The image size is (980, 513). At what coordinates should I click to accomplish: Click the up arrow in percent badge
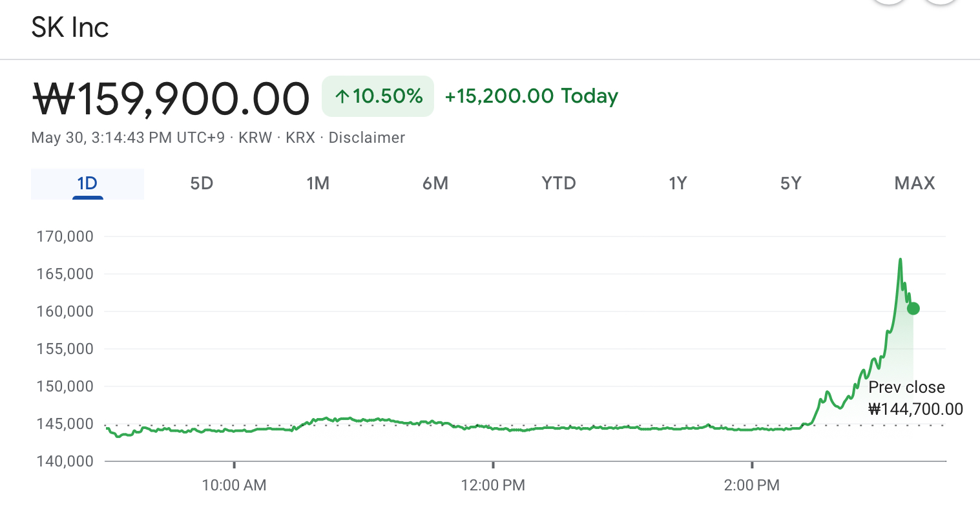(342, 97)
